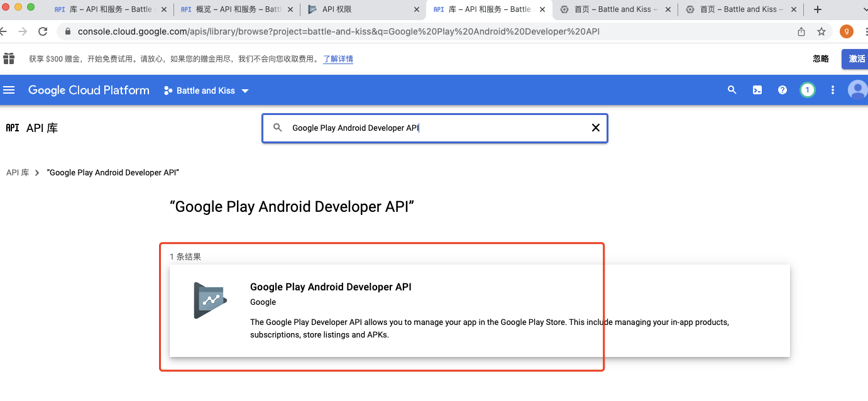868x401 pixels.
Task: Dismiss the banner with 忽略
Action: coord(821,58)
